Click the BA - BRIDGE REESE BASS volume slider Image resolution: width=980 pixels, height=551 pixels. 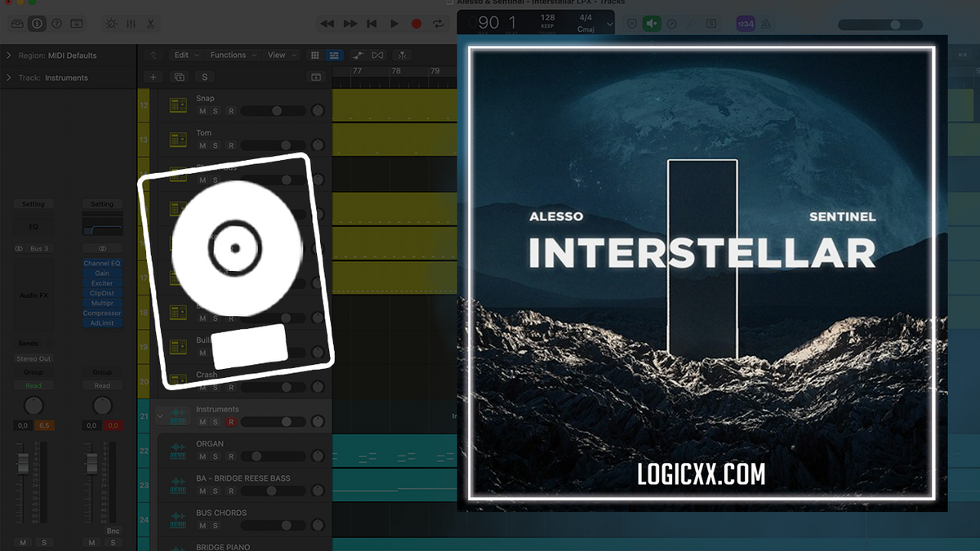[x=273, y=491]
